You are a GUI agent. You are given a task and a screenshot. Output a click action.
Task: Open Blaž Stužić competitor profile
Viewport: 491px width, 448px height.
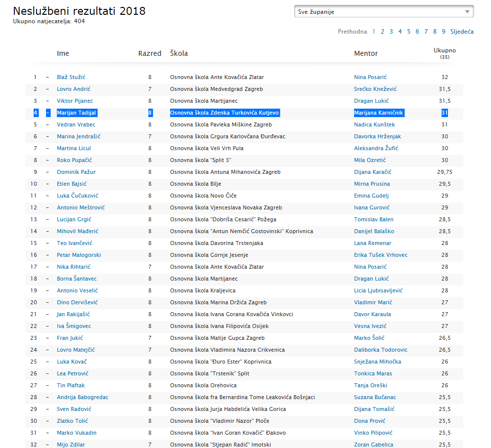coord(71,77)
